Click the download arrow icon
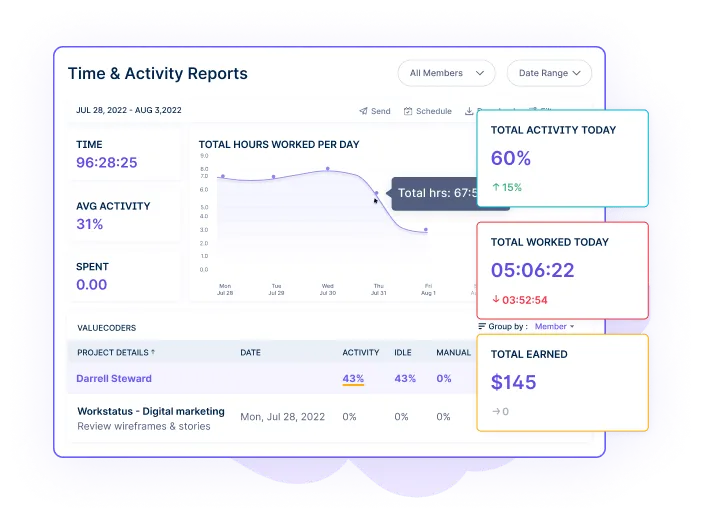 coord(469,111)
